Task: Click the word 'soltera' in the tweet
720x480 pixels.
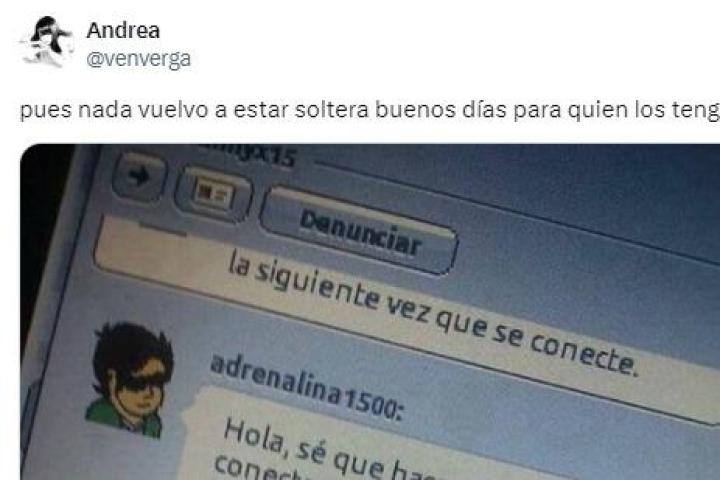Action: pos(332,110)
